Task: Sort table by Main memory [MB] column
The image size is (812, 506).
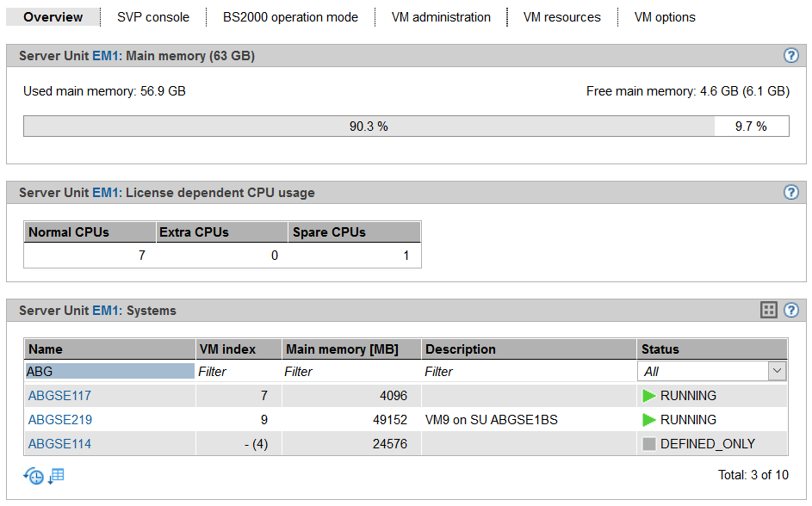Action: 342,349
